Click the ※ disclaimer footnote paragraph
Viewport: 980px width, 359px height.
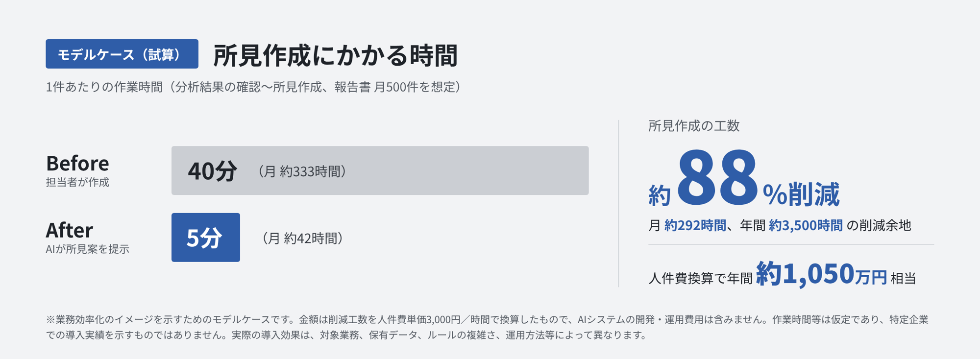[487, 327]
